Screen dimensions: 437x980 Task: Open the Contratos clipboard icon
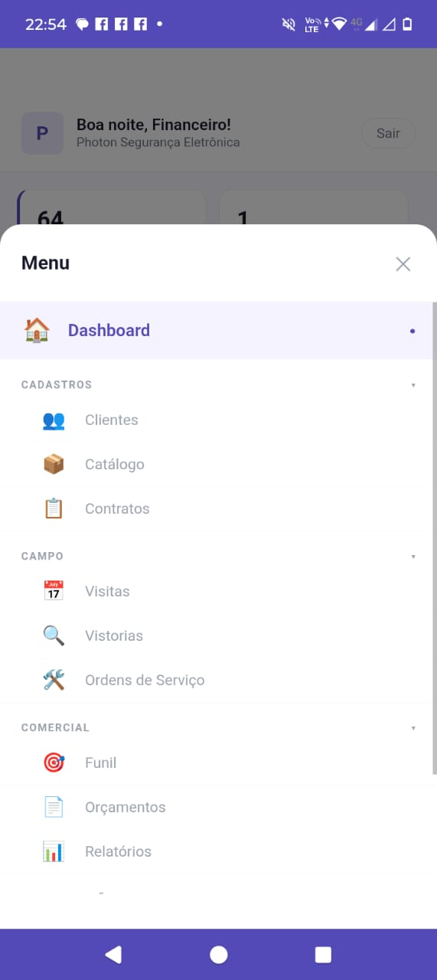[54, 508]
